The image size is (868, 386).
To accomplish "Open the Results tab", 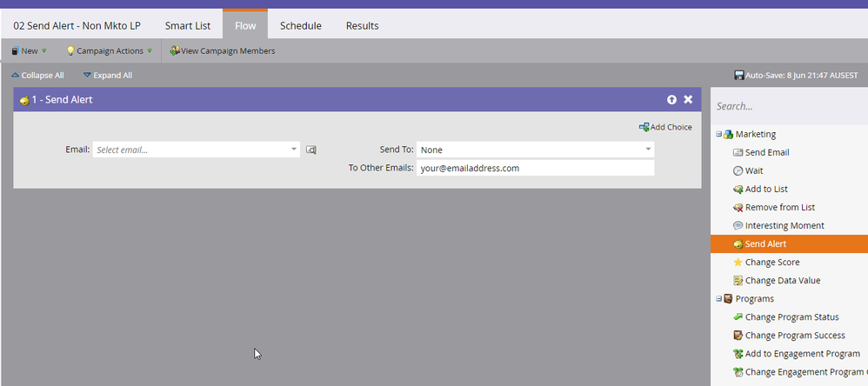I will tap(362, 25).
